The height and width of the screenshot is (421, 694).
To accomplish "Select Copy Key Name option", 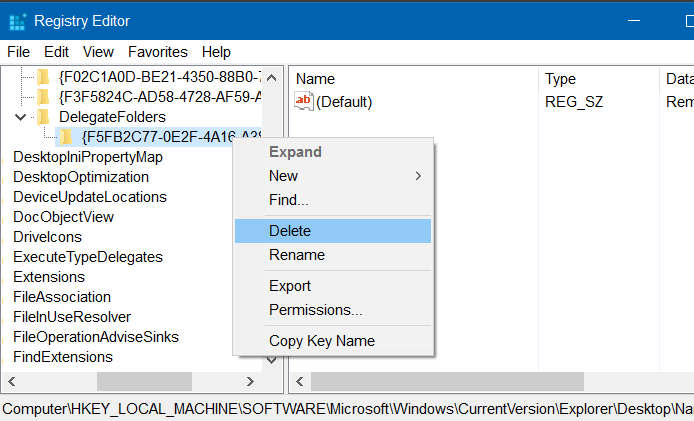I will pyautogui.click(x=321, y=341).
